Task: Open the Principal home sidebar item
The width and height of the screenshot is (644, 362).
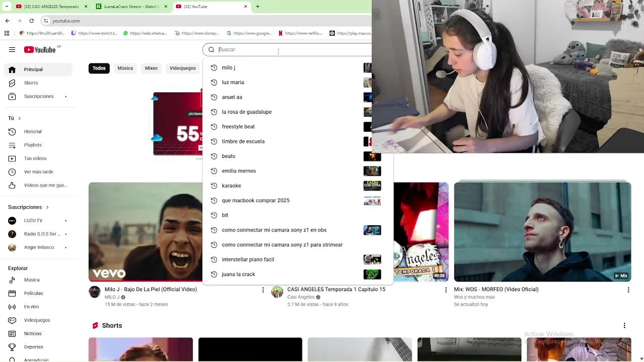Action: tap(38, 69)
